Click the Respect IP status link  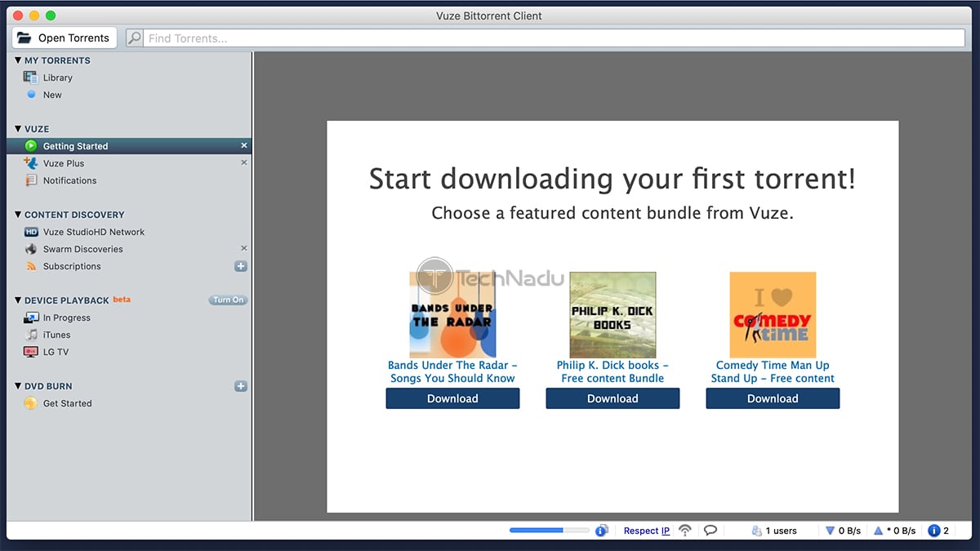click(647, 531)
